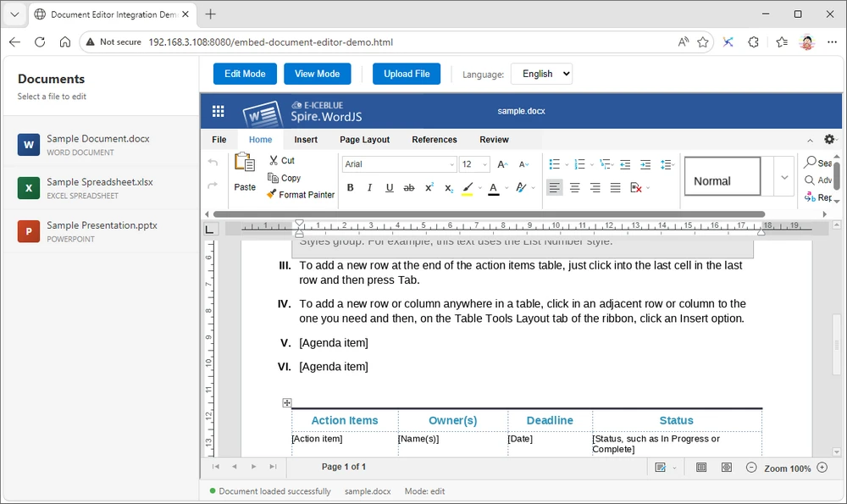Click the View Mode button
This screenshot has width=847, height=504.
(317, 74)
